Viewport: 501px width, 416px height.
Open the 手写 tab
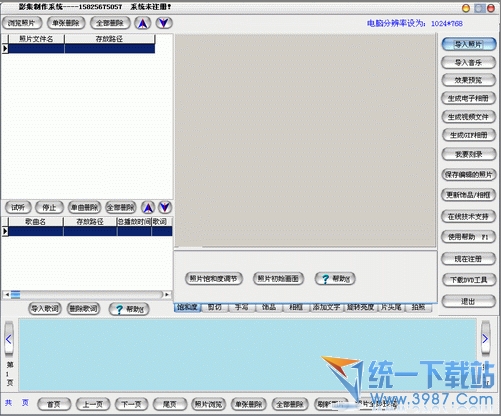click(x=242, y=307)
